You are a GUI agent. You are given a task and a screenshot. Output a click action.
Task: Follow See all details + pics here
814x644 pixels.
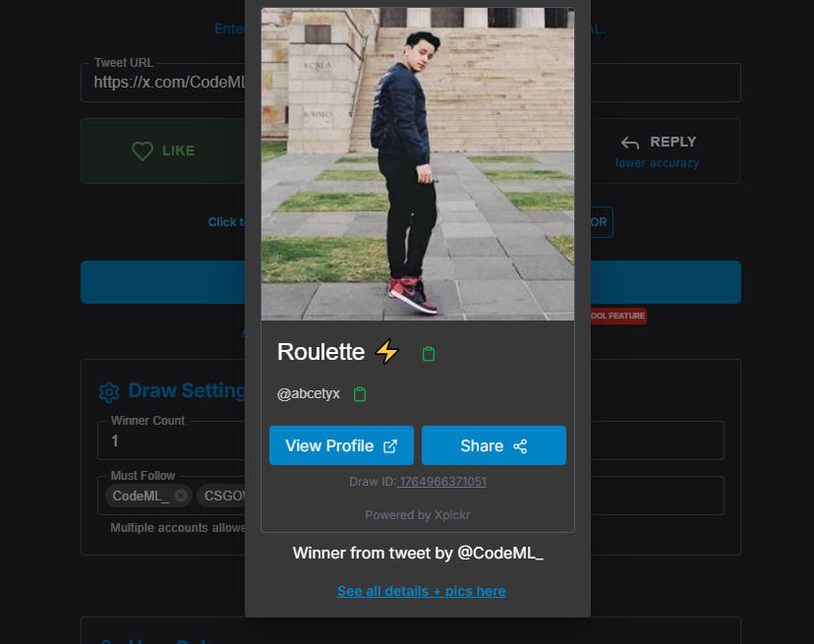click(x=422, y=591)
